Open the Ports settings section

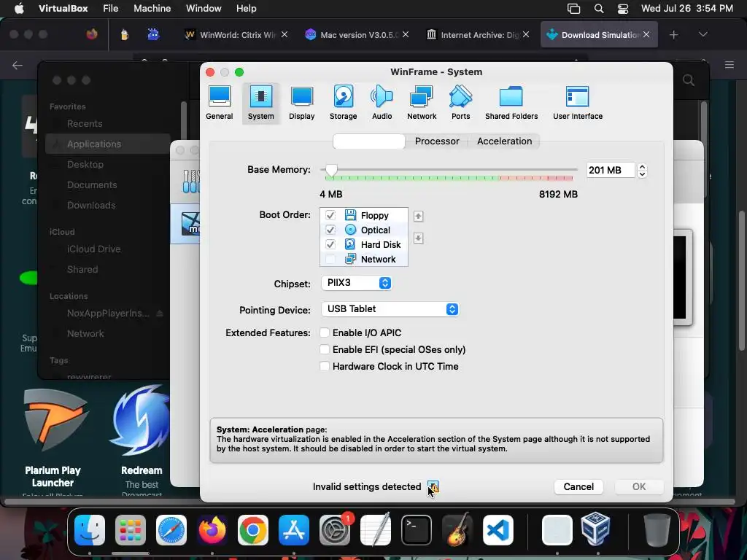461,103
